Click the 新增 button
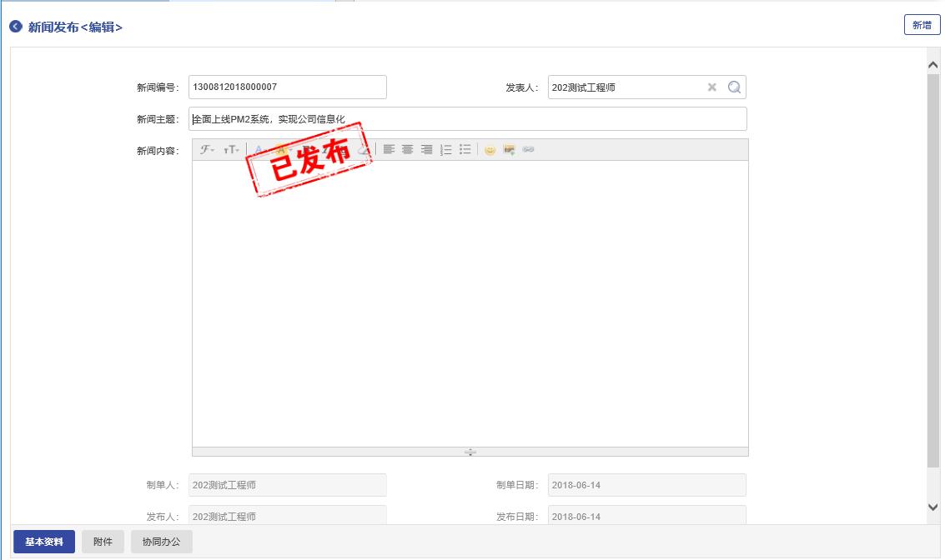 point(922,25)
